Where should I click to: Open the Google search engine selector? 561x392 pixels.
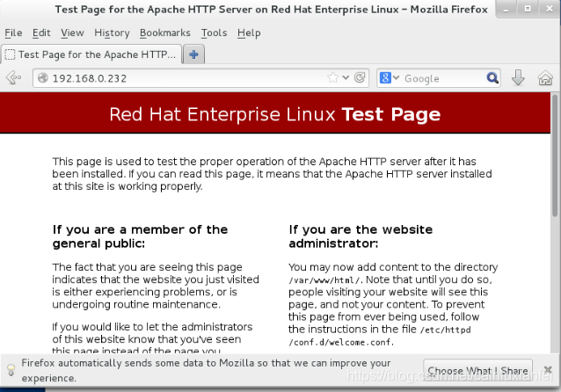coord(390,77)
